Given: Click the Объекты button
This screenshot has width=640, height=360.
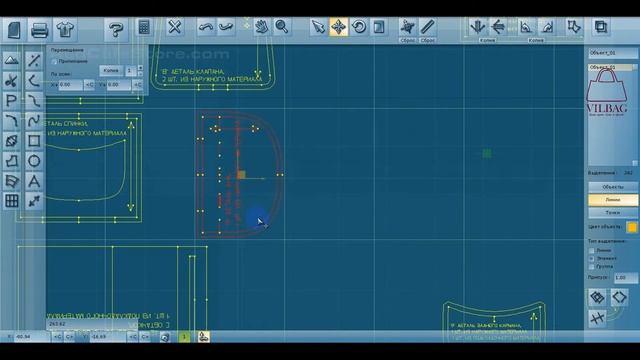Looking at the screenshot, I should tap(613, 187).
